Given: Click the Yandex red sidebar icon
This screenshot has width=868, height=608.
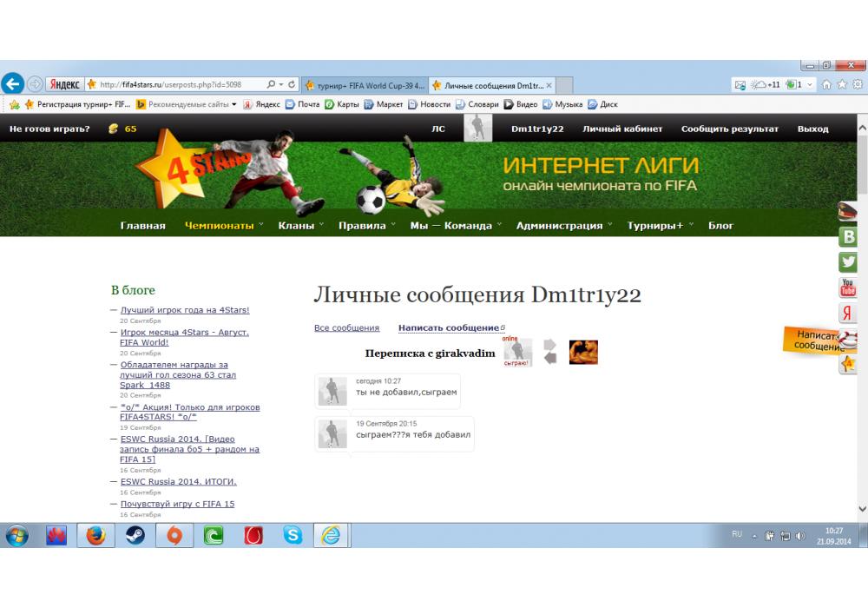Looking at the screenshot, I should click(848, 314).
